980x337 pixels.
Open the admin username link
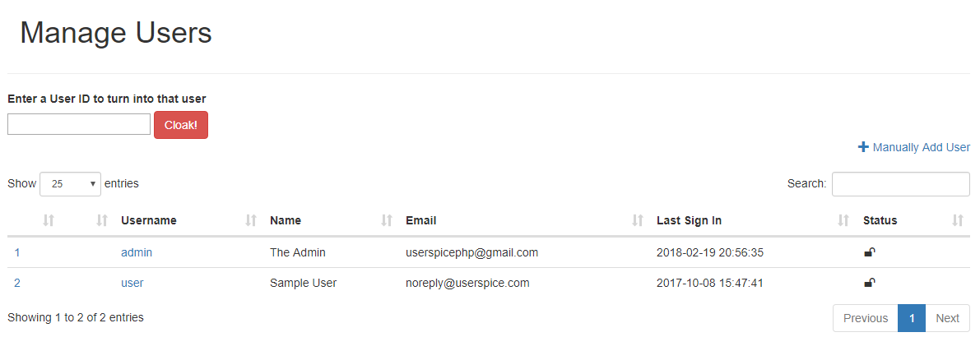tap(137, 252)
